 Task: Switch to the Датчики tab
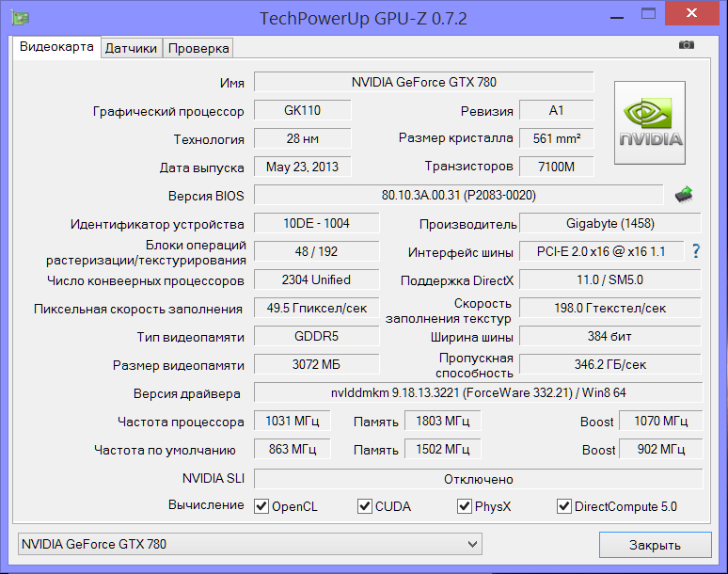coord(131,48)
